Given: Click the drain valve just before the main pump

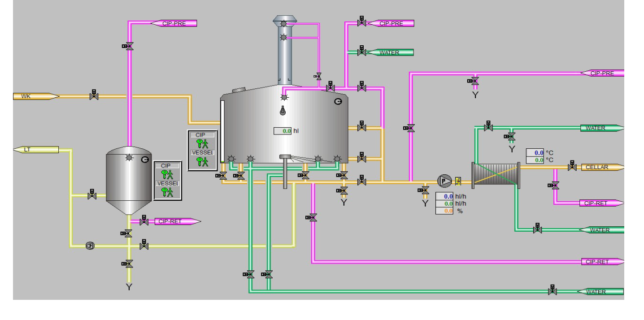Looking at the screenshot, I should coord(424,190).
